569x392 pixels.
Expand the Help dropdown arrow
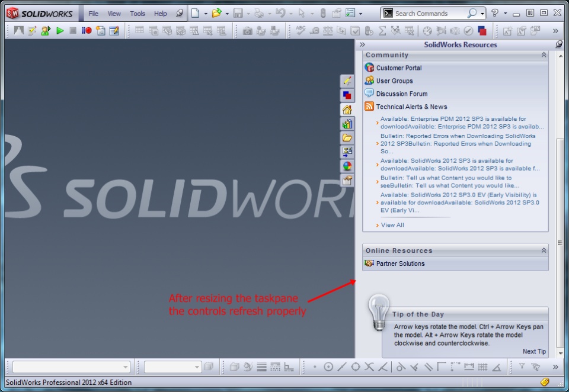coord(505,14)
